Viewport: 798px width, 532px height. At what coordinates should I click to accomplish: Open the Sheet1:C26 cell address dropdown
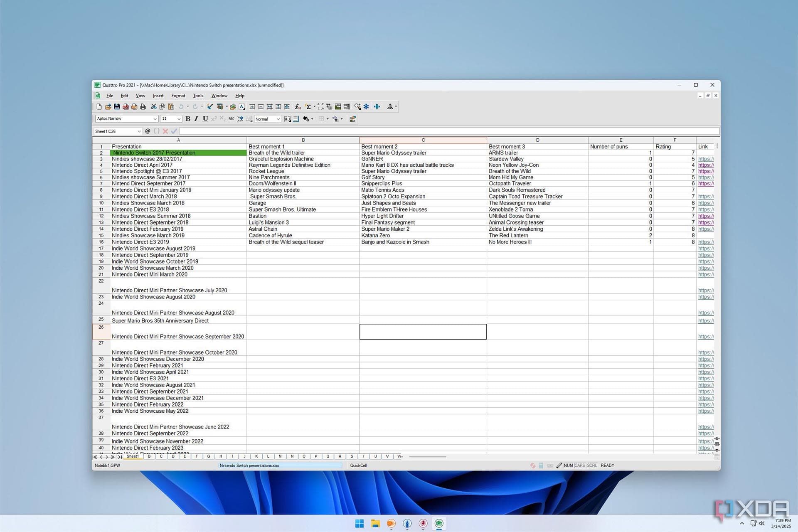point(139,131)
